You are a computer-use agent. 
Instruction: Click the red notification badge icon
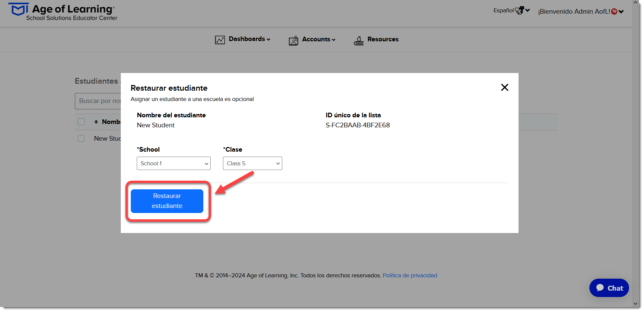[614, 11]
